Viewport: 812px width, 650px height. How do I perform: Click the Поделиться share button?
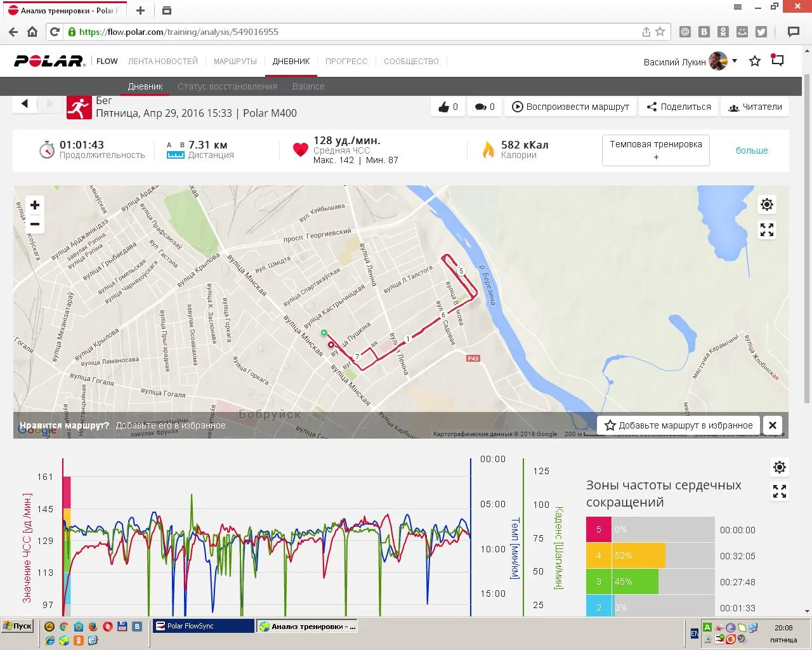coord(679,107)
